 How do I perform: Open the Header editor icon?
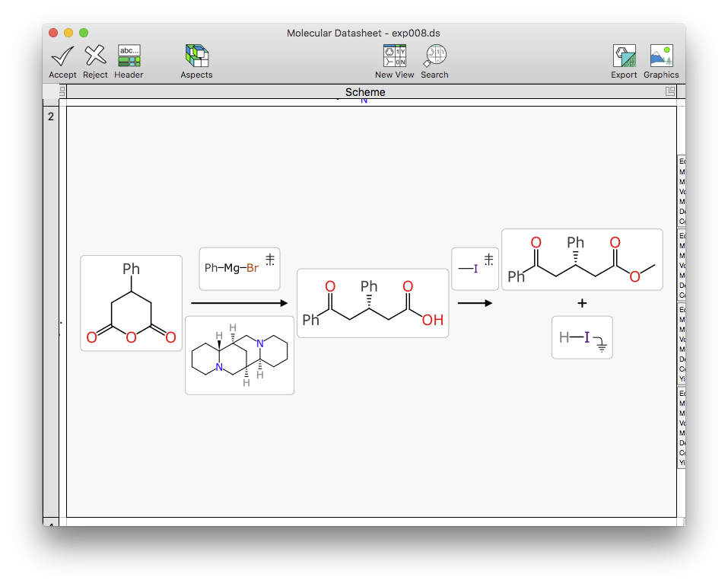[x=129, y=56]
